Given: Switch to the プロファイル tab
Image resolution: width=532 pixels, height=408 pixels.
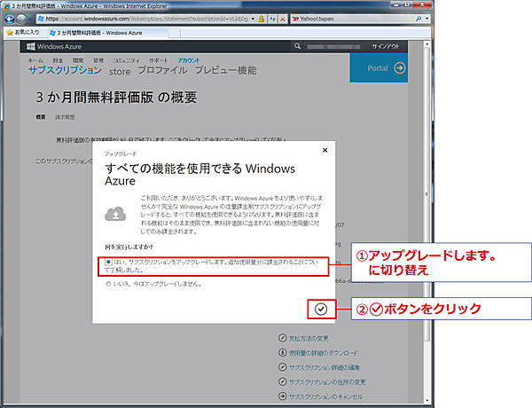Looking at the screenshot, I should tap(162, 70).
